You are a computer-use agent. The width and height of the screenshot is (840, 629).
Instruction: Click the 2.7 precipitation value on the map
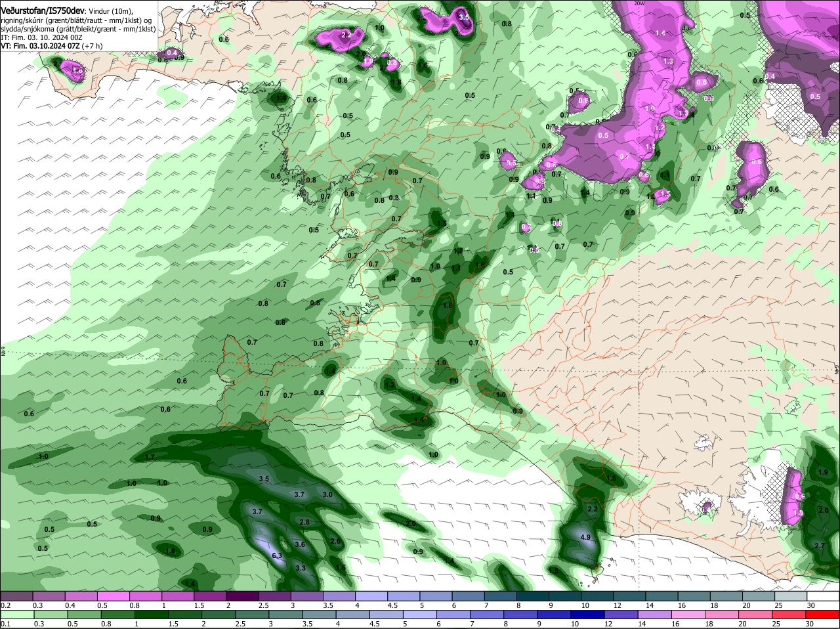pos(819,546)
